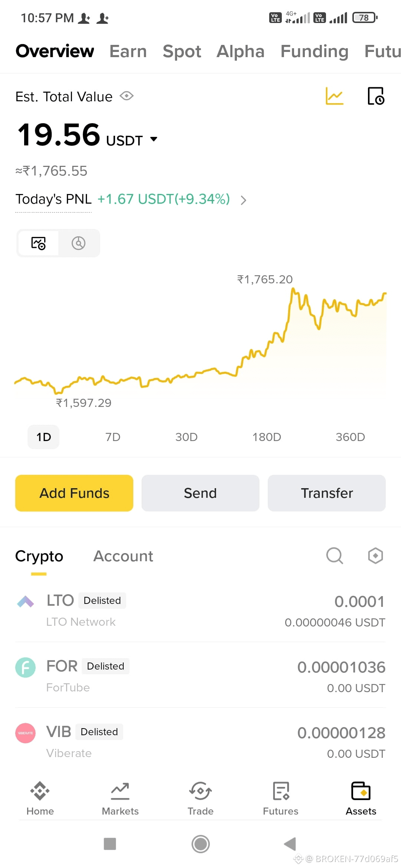Expand the USDT currency dropdown arrow
The image size is (401, 868).
[154, 139]
